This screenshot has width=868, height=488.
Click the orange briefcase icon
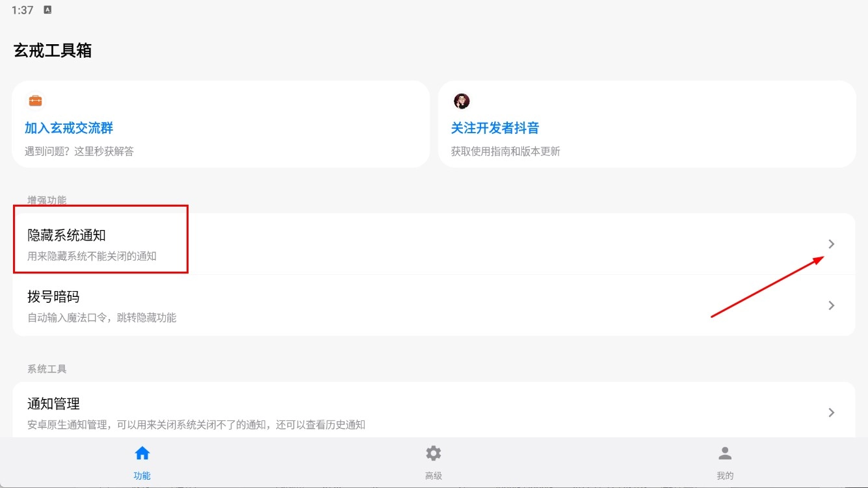(x=35, y=101)
